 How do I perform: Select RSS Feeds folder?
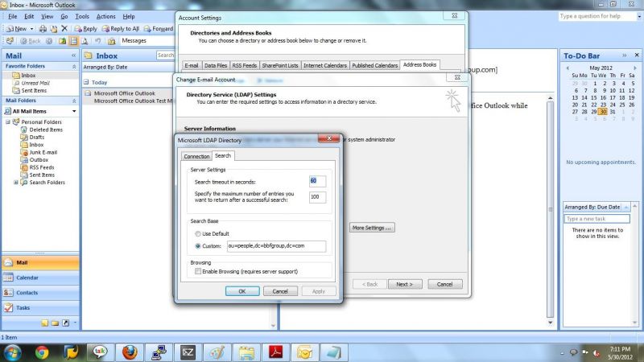[x=42, y=167]
